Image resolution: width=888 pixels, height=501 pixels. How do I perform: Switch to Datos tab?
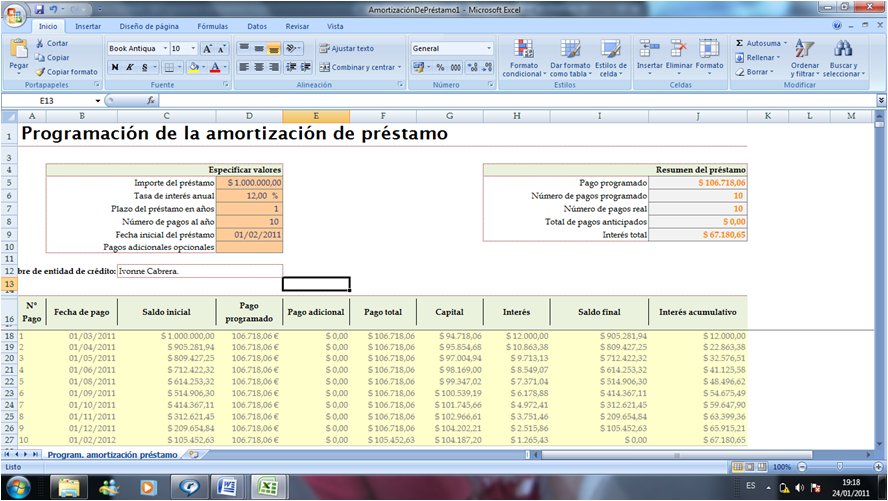257,26
